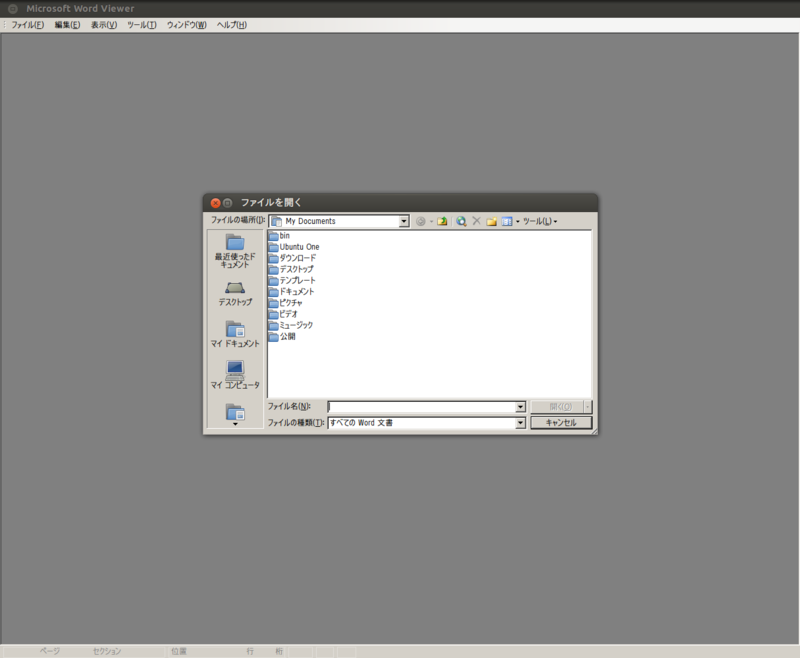Click the Delete X icon in dialog toolbar

coord(477,221)
